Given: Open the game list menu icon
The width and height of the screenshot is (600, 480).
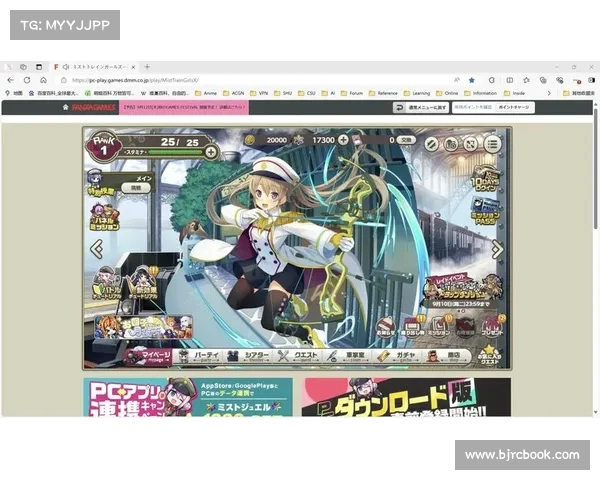Looking at the screenshot, I should coord(492,144).
